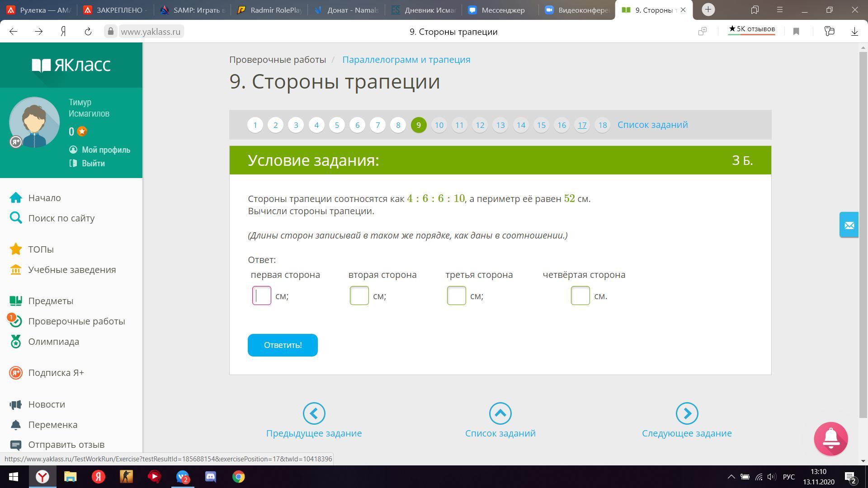Click the browser downloads arrow icon
868x488 pixels.
click(854, 31)
